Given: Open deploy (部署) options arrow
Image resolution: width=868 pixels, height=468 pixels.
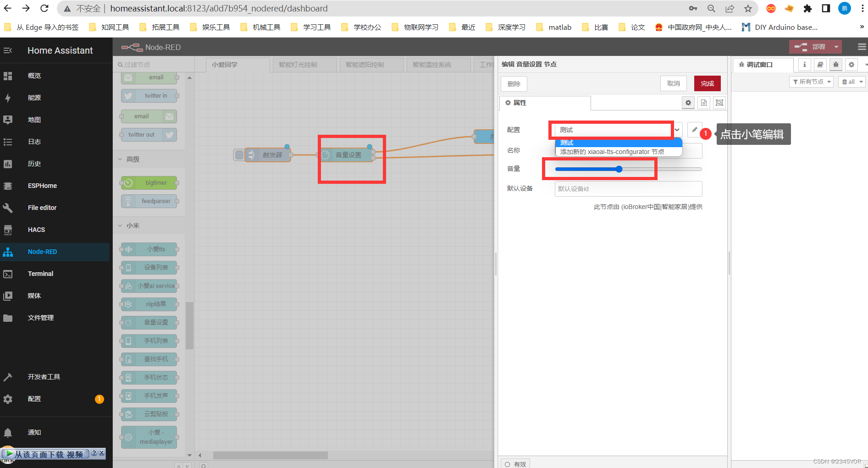Looking at the screenshot, I should coord(836,47).
